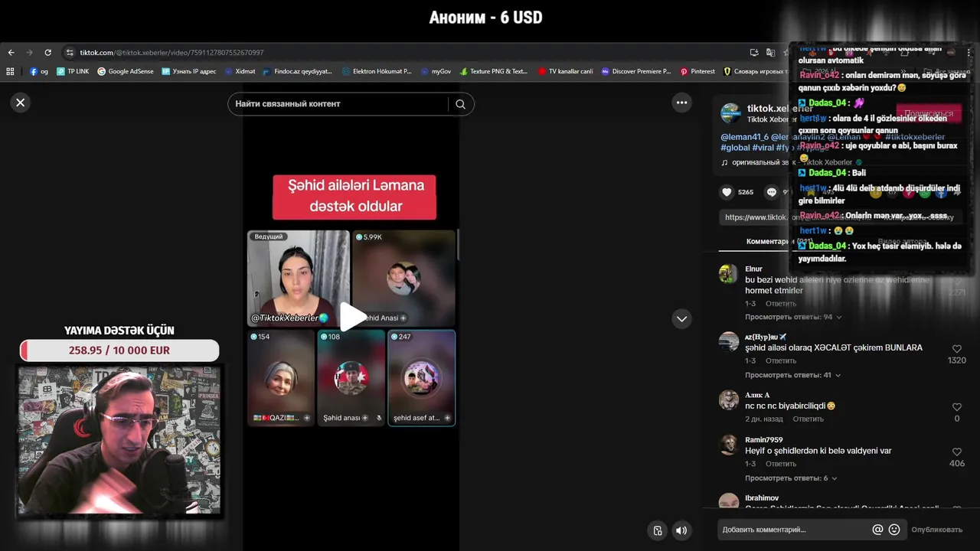Reply to Алик А's comment

coord(808,419)
